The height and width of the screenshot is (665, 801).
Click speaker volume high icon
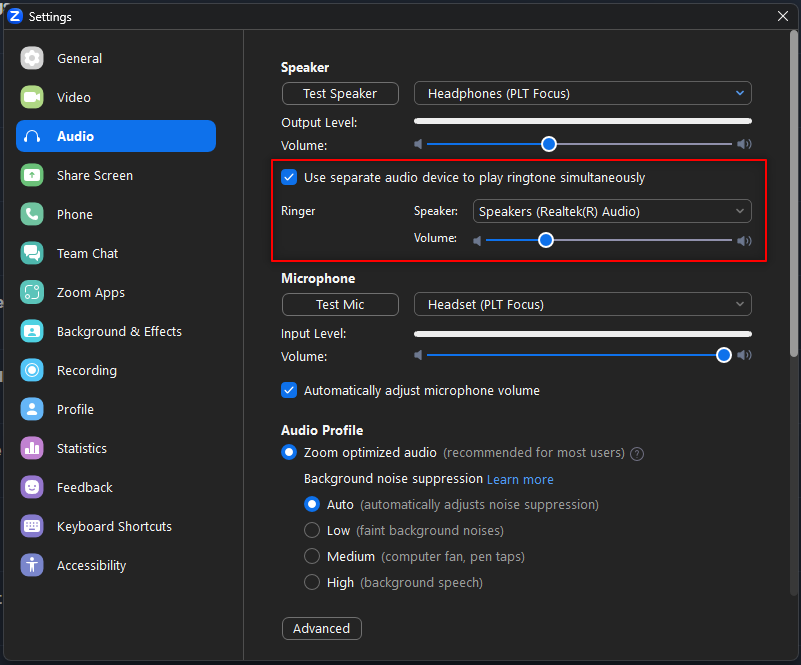[x=744, y=145]
